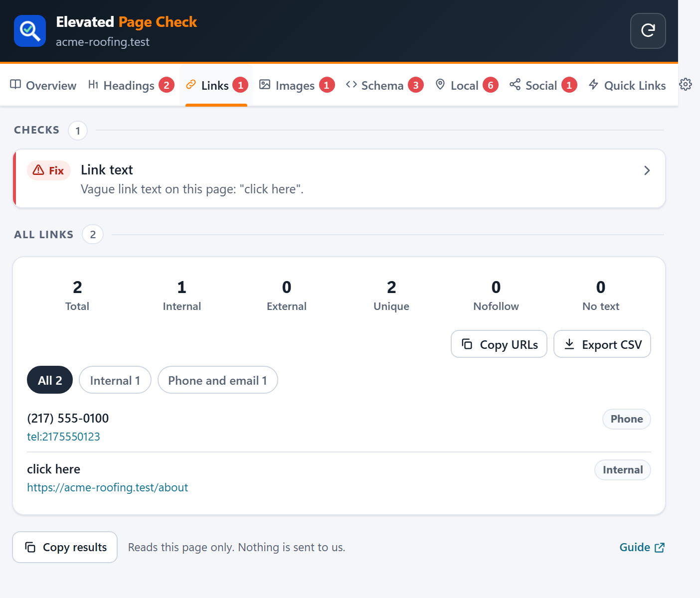Image resolution: width=700 pixels, height=598 pixels.
Task: Select the All 2 filter pill
Action: point(50,380)
